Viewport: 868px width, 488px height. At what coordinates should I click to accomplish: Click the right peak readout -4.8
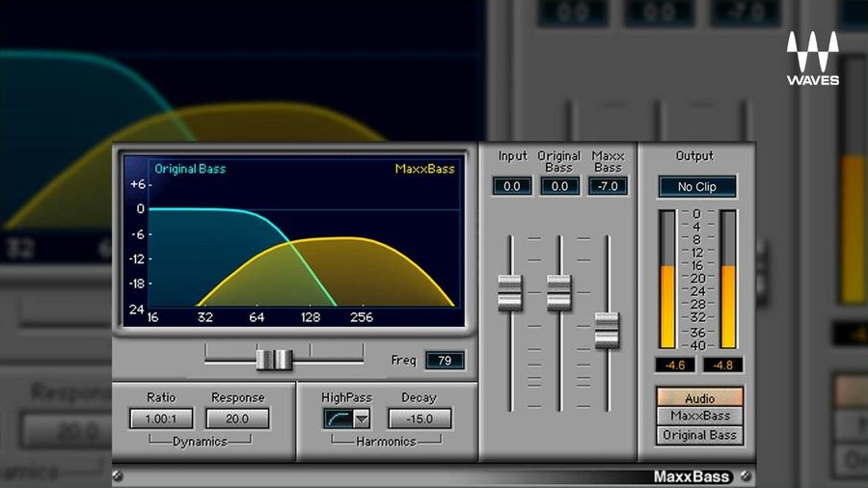722,366
